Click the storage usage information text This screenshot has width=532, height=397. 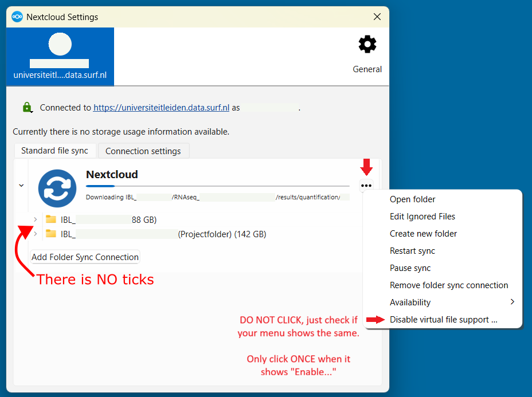pos(121,132)
